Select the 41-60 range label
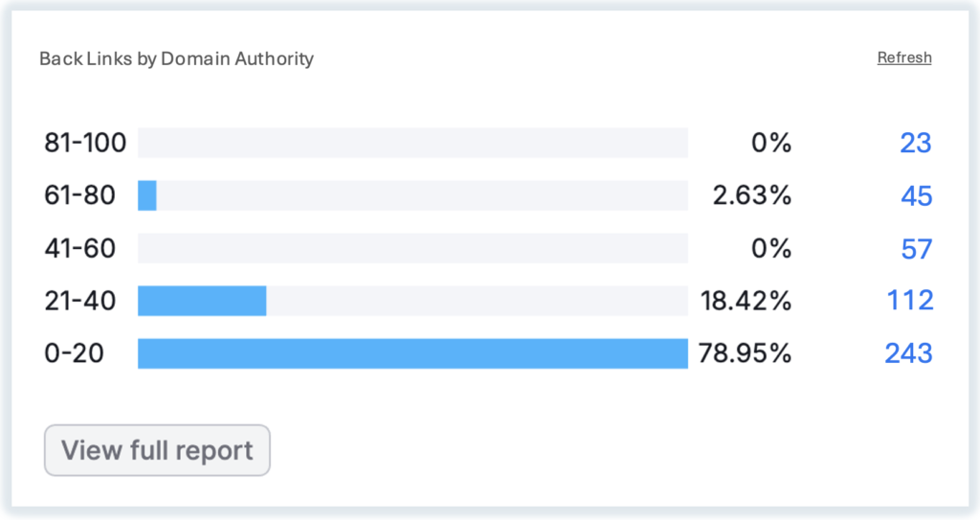The image size is (980, 520). (x=80, y=249)
